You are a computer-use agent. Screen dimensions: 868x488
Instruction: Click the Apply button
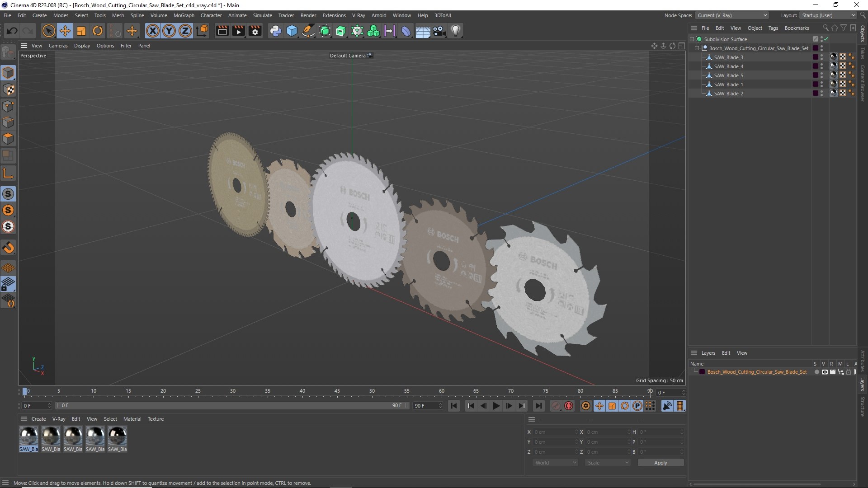660,463
